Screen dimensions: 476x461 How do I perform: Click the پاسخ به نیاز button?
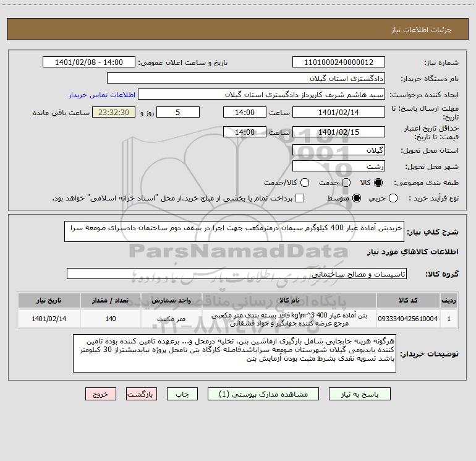coord(360,394)
